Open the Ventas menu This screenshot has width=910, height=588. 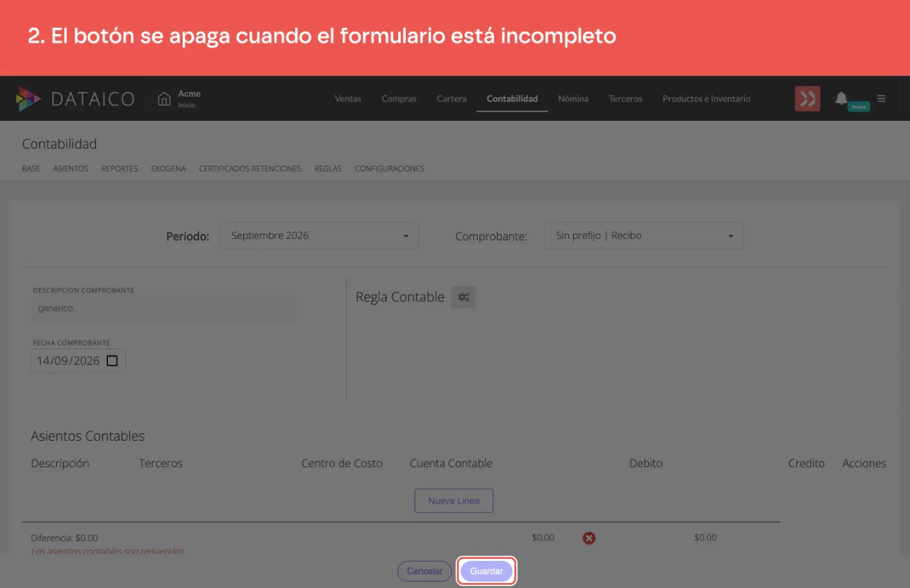[348, 99]
